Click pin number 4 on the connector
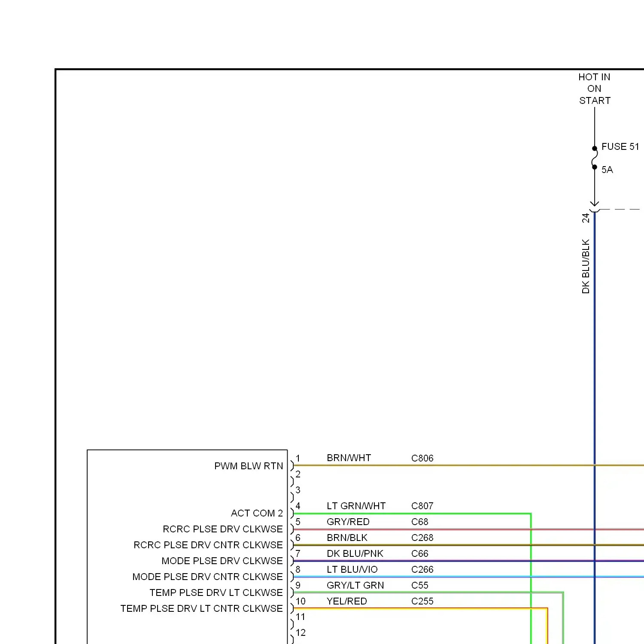644x644 pixels. coord(298,506)
